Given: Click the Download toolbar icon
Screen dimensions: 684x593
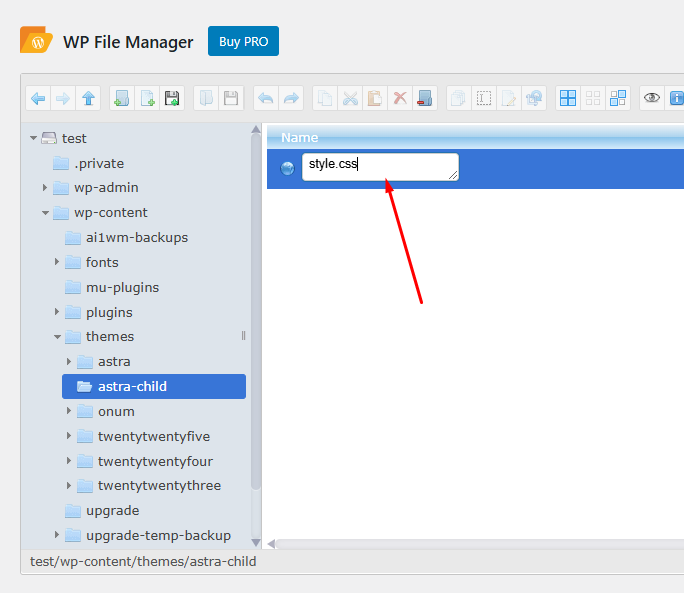Looking at the screenshot, I should click(231, 98).
